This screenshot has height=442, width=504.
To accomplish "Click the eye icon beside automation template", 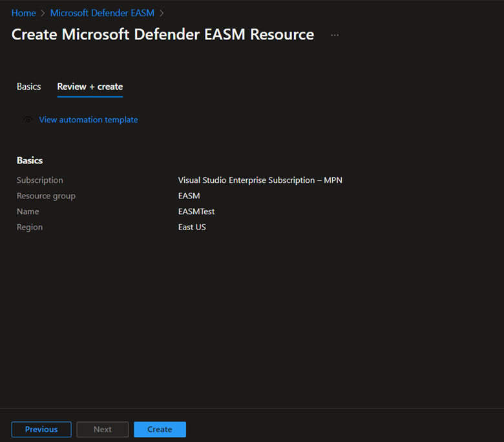I will [28, 120].
